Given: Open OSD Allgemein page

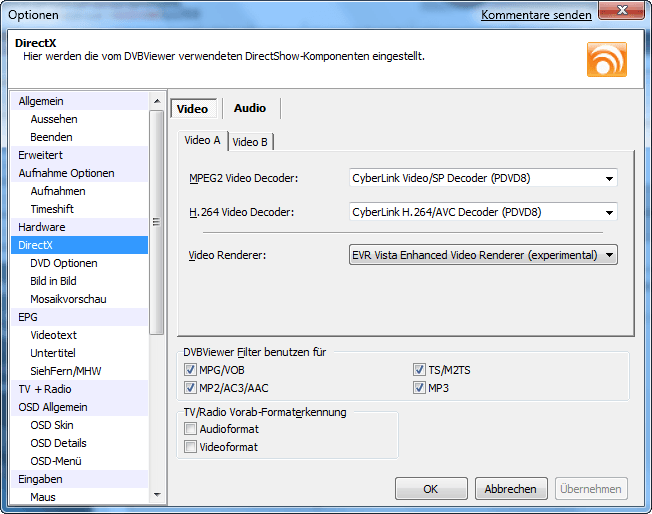Looking at the screenshot, I should (79, 407).
